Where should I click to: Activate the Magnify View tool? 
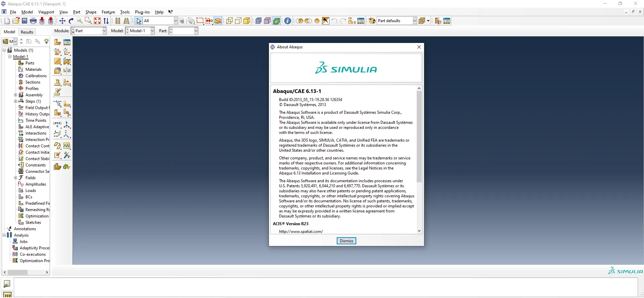pyautogui.click(x=80, y=21)
